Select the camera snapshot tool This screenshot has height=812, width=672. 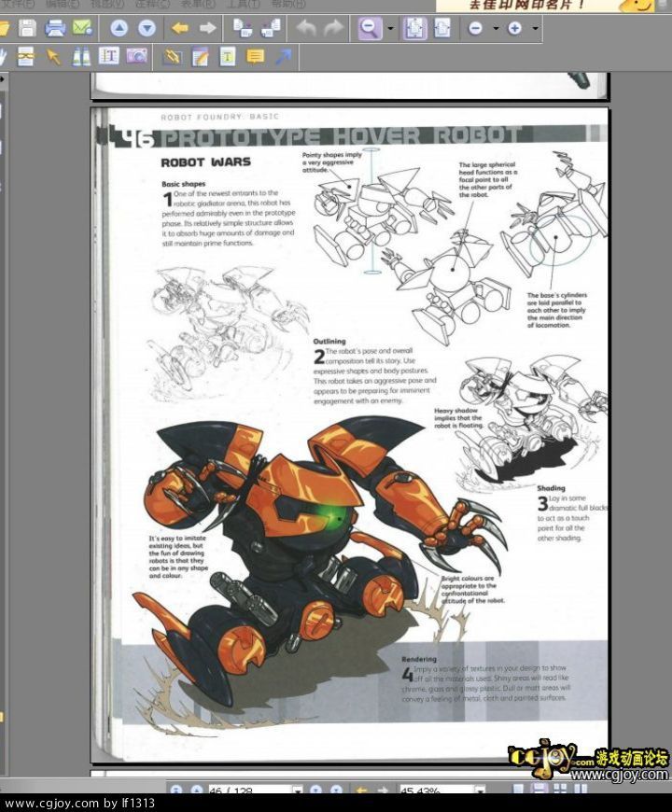point(136,55)
